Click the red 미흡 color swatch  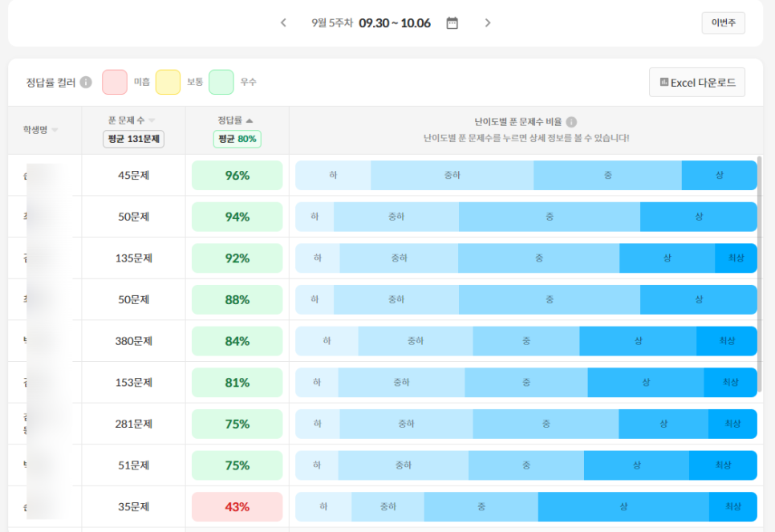pyautogui.click(x=115, y=82)
